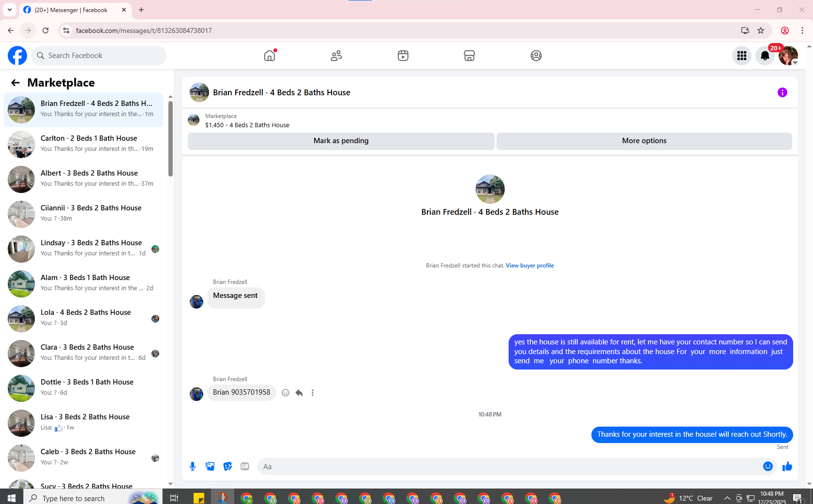Open Lisa 3 Beds 2 Baths conversation
This screenshot has height=504, width=813.
coord(83,422)
